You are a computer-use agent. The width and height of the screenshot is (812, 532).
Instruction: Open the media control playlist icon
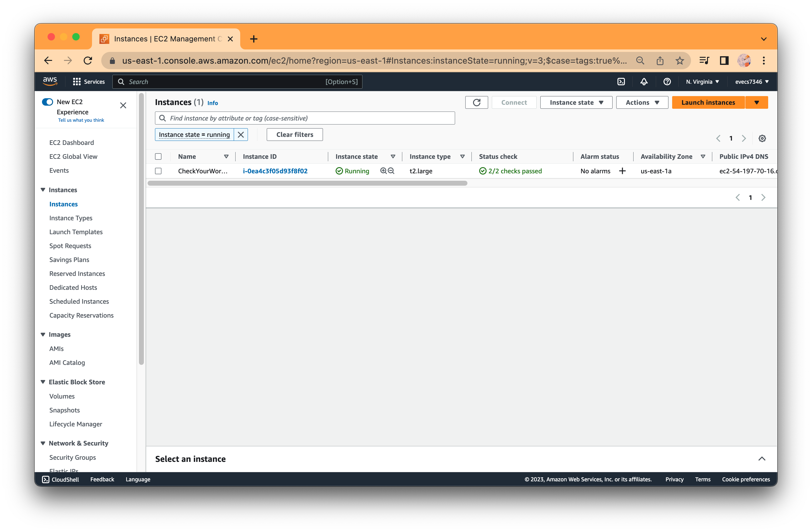point(704,61)
